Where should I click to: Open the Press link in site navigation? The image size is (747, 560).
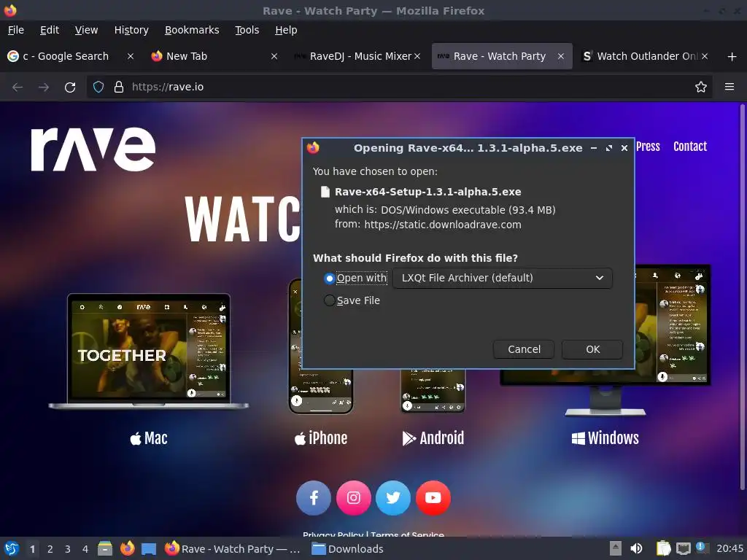point(648,147)
